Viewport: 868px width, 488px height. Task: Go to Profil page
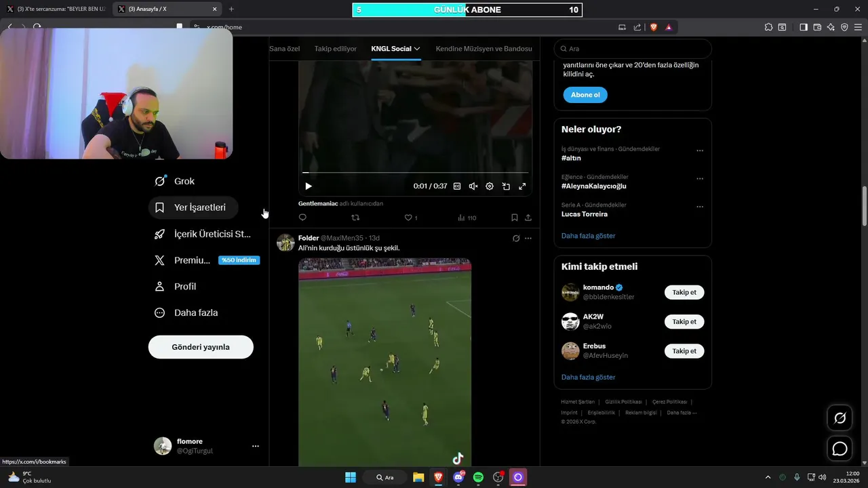point(175,287)
